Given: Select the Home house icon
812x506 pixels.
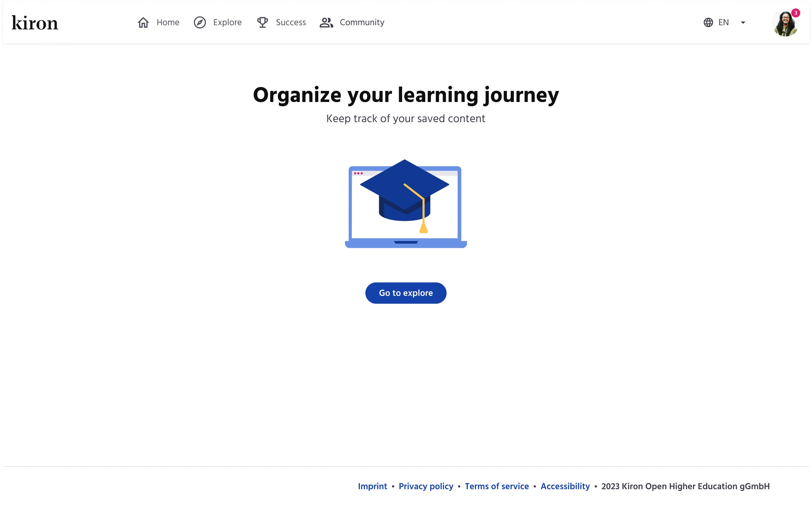Looking at the screenshot, I should pyautogui.click(x=143, y=22).
